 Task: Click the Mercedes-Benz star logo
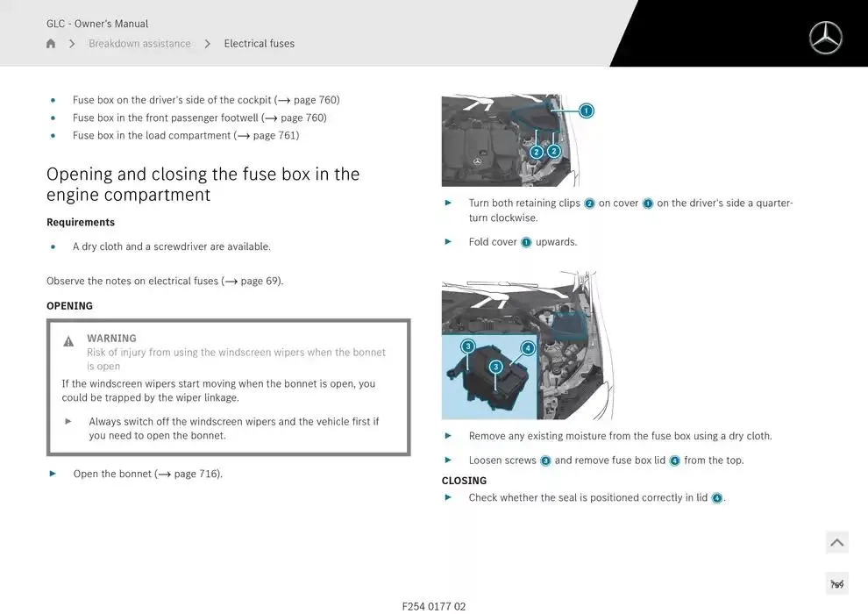tap(825, 38)
